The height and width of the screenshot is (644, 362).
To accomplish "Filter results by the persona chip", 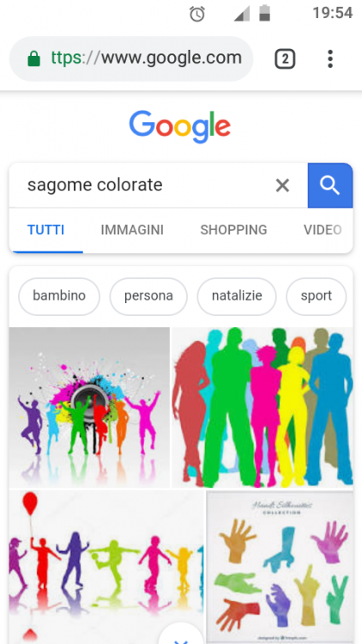I will coord(148,296).
